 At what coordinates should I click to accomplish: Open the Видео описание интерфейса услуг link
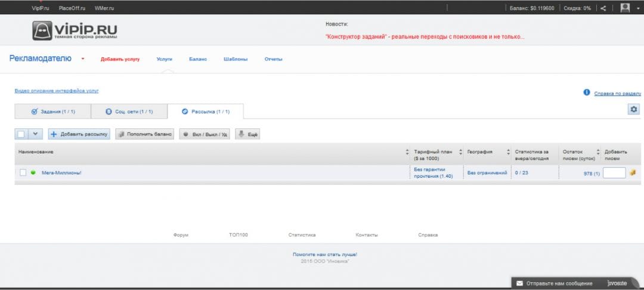57,91
